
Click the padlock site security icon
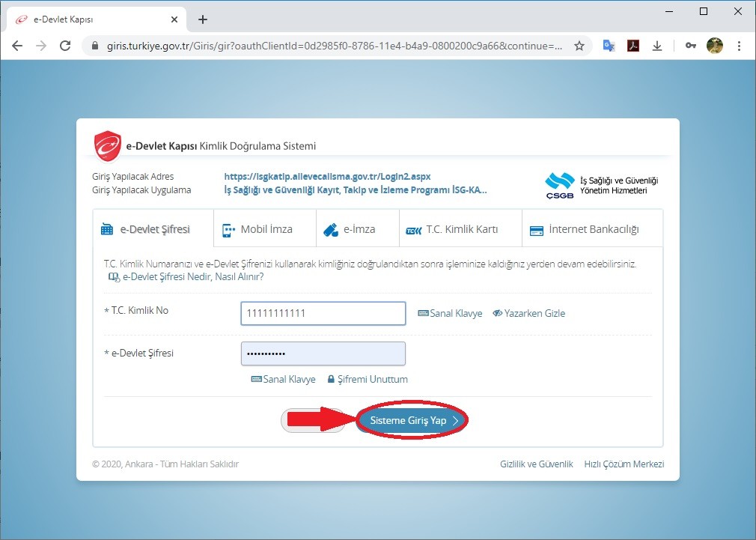pyautogui.click(x=95, y=46)
